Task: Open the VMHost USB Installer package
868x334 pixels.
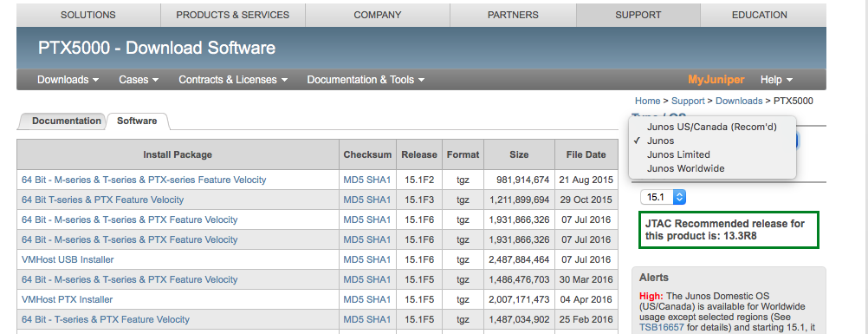Action: (68, 259)
